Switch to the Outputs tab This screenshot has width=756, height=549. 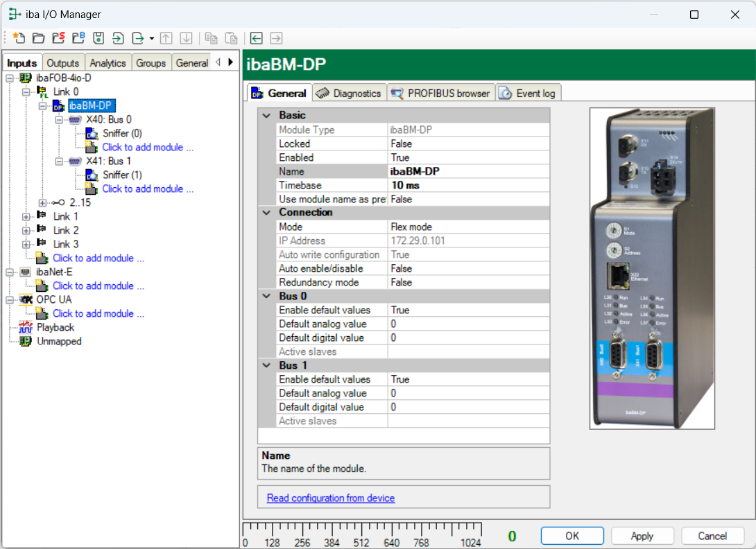point(63,63)
